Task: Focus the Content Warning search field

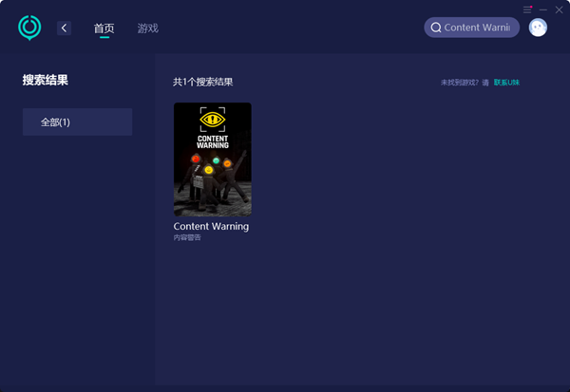Action: [x=477, y=28]
